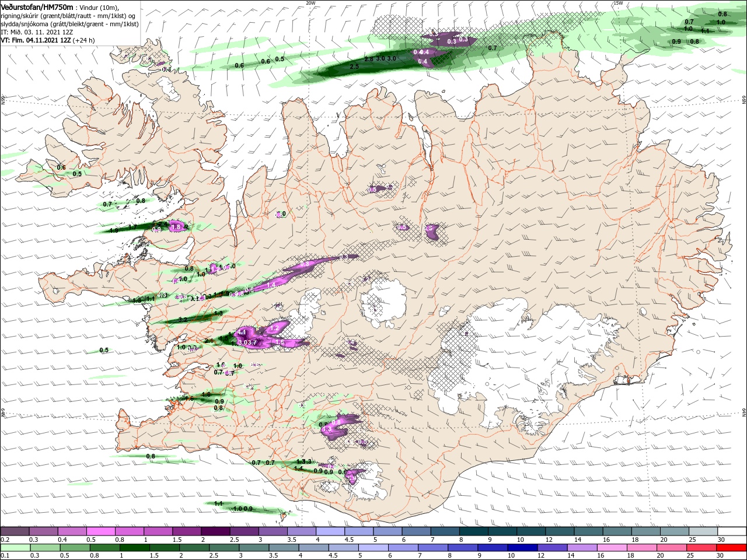Viewport: 747px width, 560px height.
Task: Click the 3.2 precipitation value on the map
Action: pyautogui.click(x=183, y=320)
